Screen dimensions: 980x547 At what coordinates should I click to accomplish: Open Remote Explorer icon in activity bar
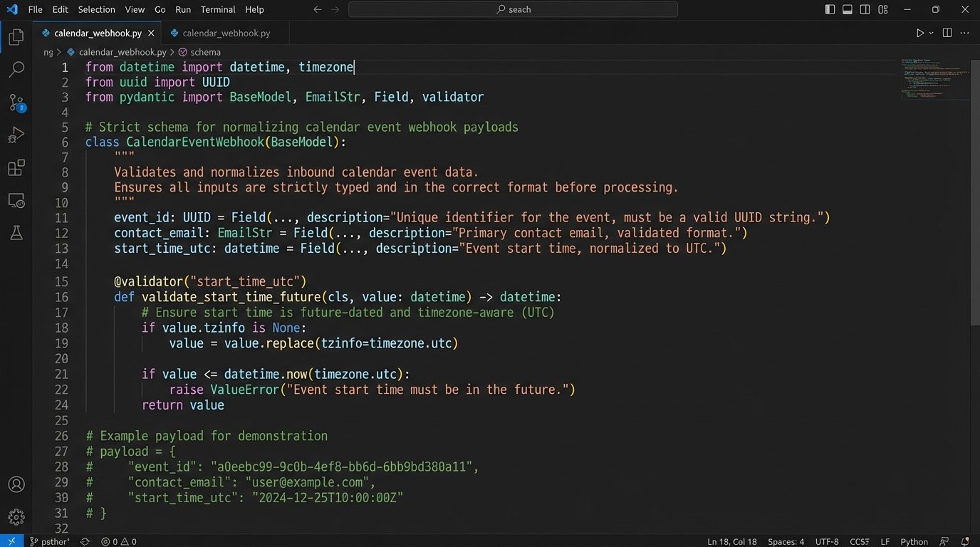pos(16,200)
